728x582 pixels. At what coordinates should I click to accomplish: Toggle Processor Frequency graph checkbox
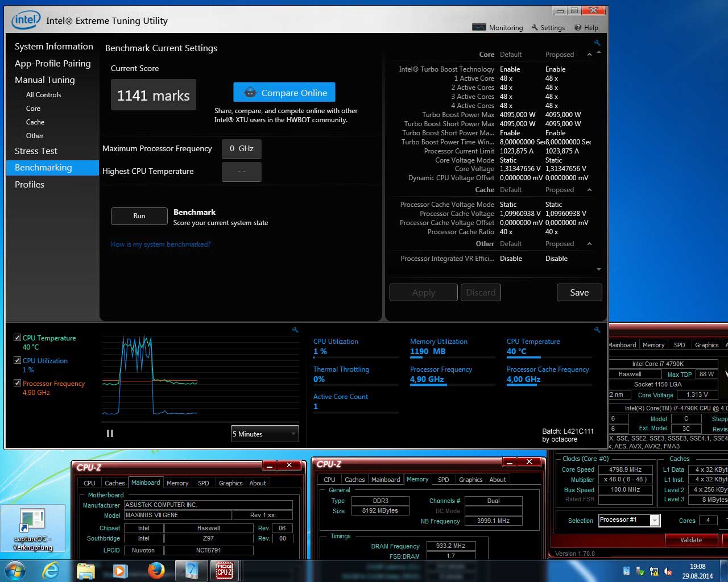point(17,383)
